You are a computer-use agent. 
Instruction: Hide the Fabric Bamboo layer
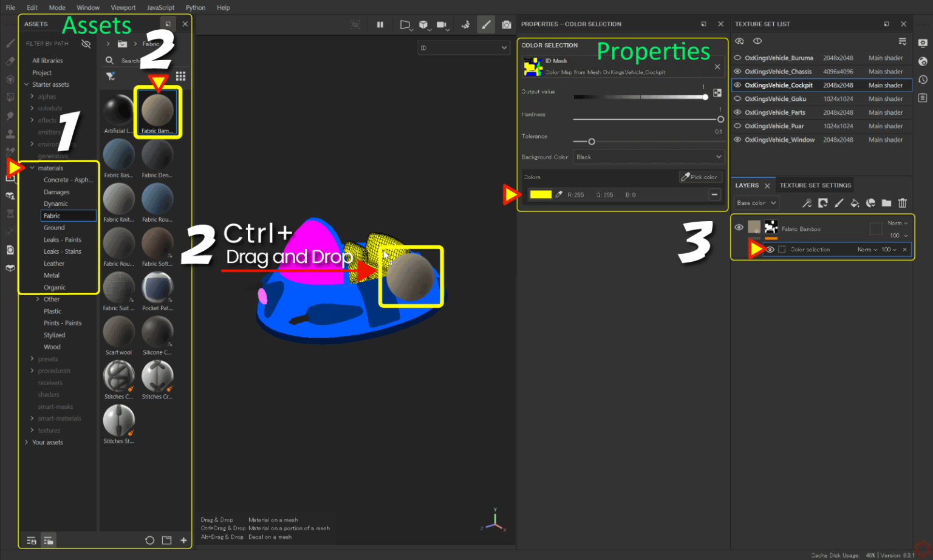tap(739, 228)
